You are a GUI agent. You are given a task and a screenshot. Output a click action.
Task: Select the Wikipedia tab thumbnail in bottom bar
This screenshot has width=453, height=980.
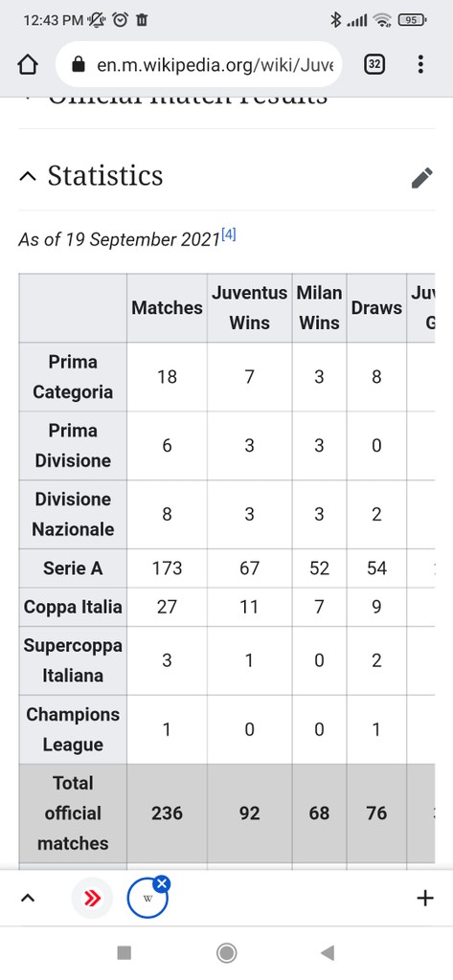click(147, 899)
